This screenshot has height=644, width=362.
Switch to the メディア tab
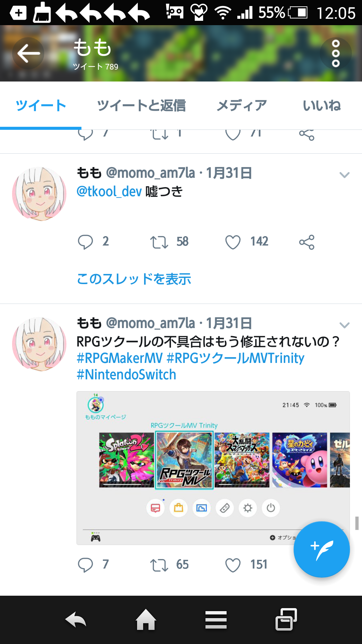pyautogui.click(x=241, y=106)
